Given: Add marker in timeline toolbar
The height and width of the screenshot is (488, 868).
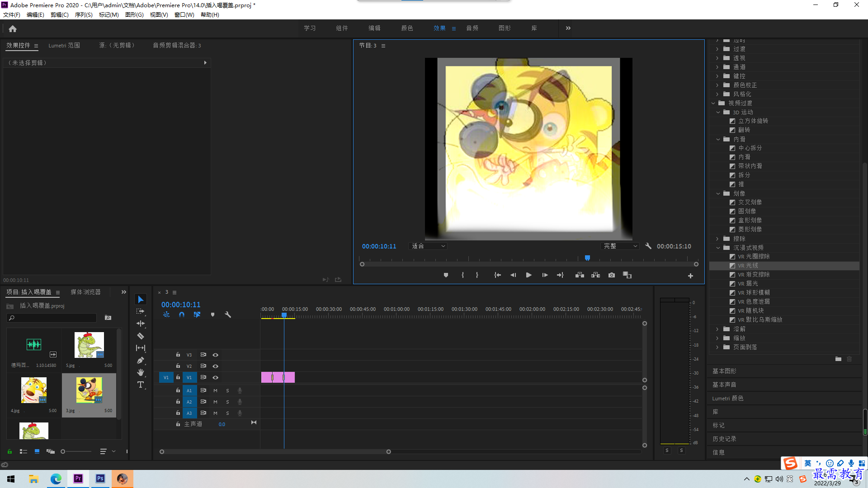Looking at the screenshot, I should pyautogui.click(x=212, y=314).
